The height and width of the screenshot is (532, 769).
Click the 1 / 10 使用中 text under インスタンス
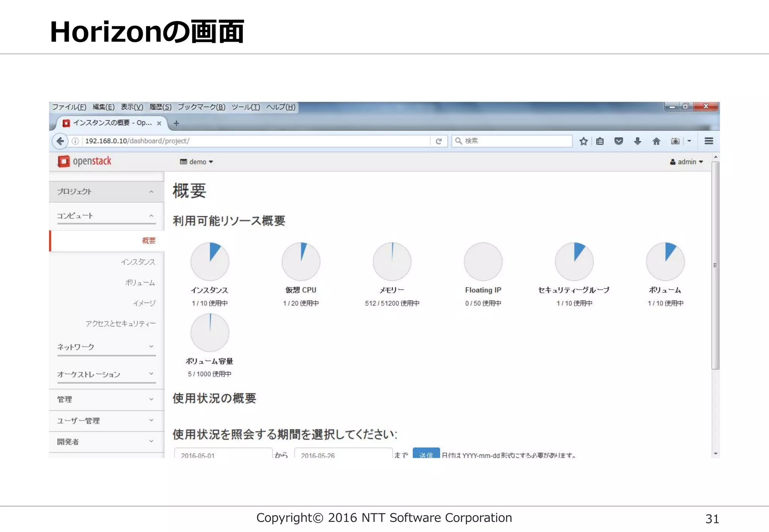(x=210, y=303)
